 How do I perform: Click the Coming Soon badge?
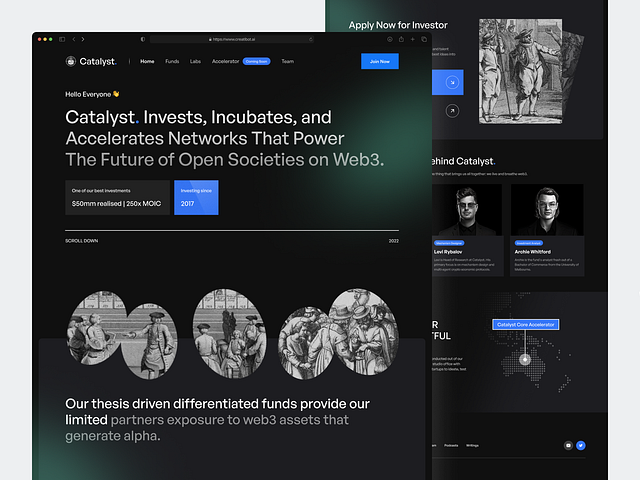click(x=256, y=61)
